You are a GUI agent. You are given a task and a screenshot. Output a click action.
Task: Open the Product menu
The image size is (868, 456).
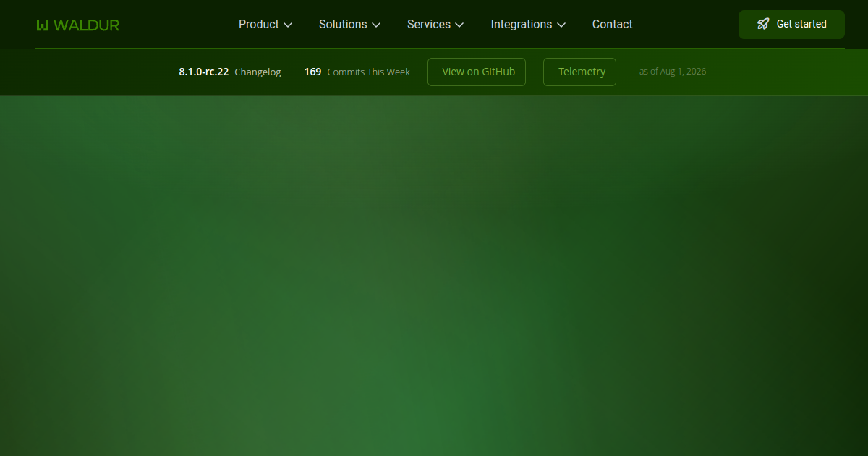[x=265, y=25]
